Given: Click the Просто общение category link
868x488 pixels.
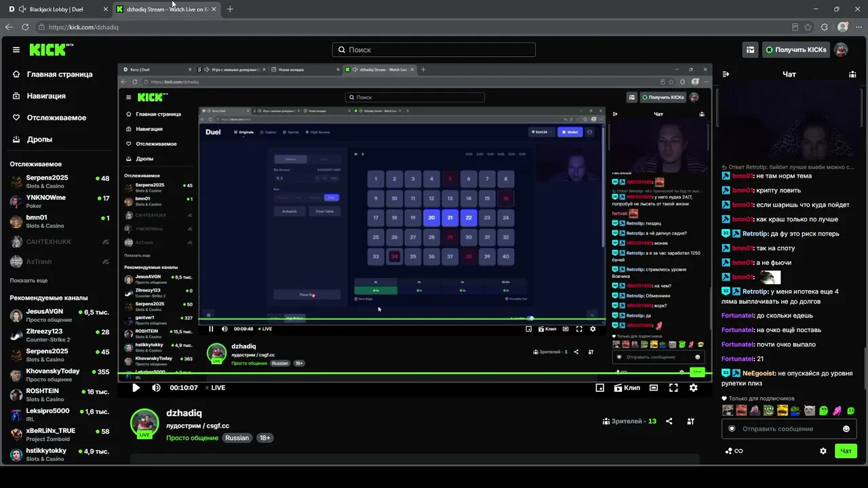Looking at the screenshot, I should coord(193,438).
